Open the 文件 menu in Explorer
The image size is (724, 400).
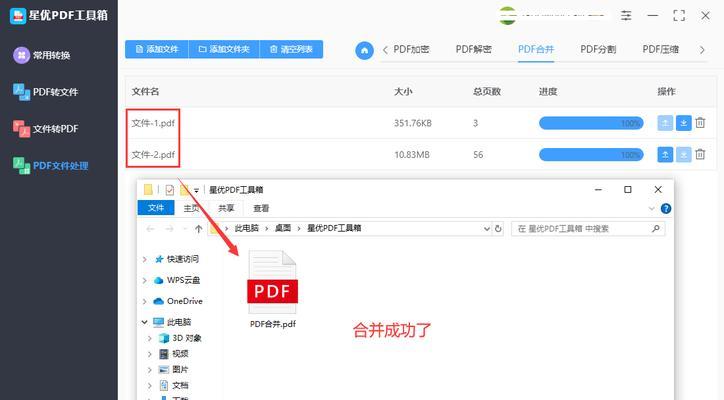pos(156,208)
